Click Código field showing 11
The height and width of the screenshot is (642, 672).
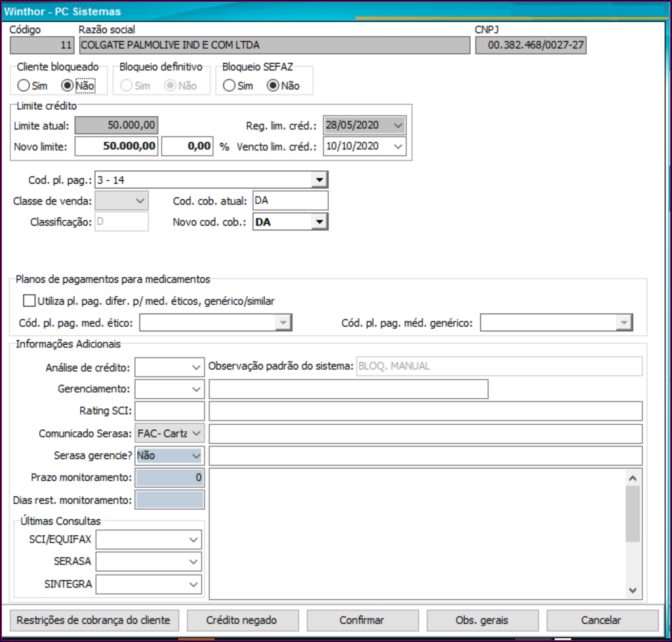pos(42,45)
